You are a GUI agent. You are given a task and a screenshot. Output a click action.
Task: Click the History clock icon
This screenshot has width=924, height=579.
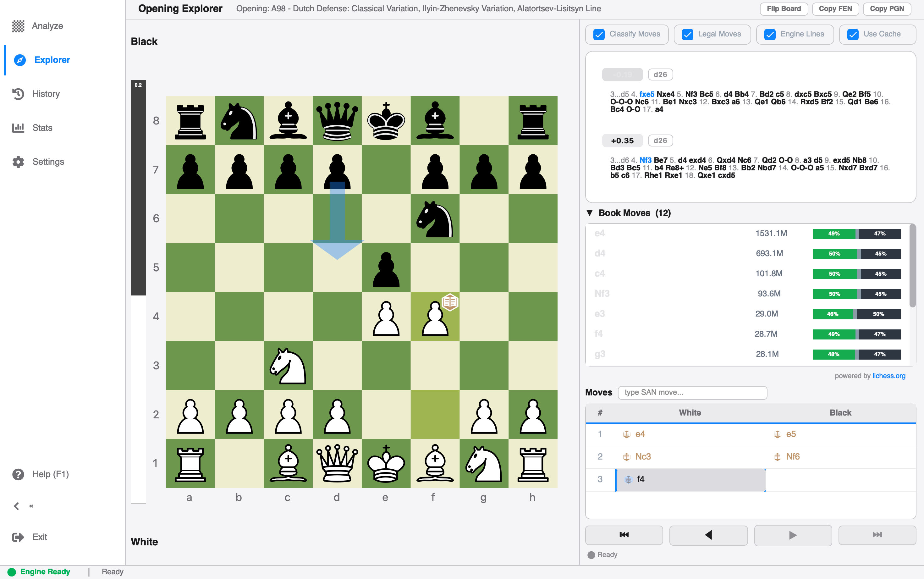point(18,94)
